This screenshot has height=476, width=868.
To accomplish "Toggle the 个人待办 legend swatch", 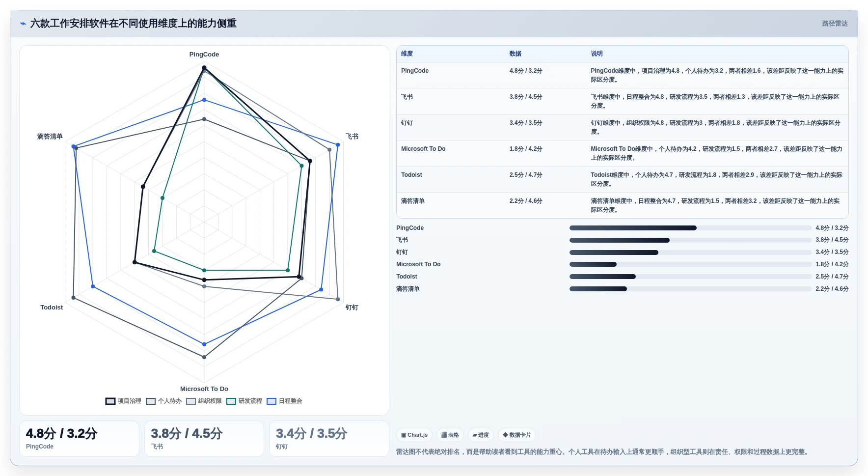I will [x=151, y=401].
